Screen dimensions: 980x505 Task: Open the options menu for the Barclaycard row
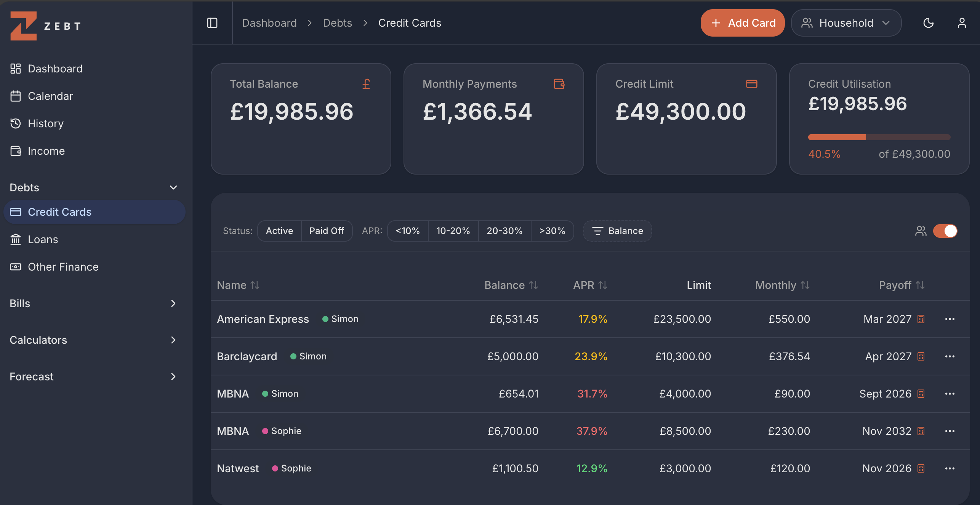point(950,356)
